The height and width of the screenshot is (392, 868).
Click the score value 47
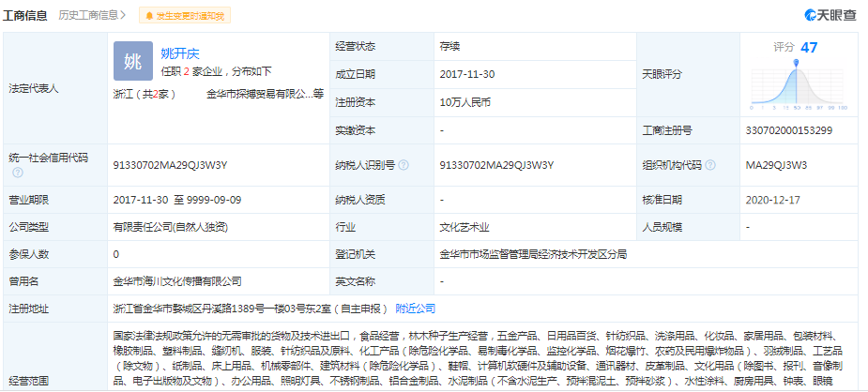[x=809, y=48]
